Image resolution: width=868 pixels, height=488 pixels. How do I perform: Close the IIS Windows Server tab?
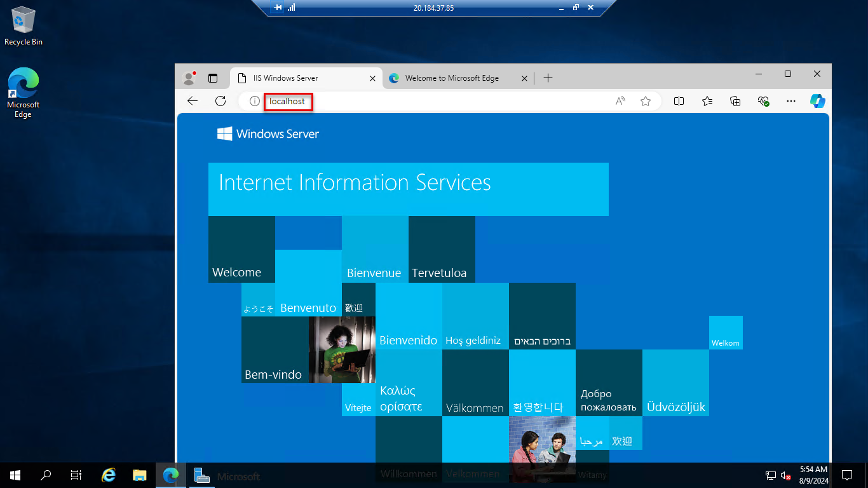373,78
